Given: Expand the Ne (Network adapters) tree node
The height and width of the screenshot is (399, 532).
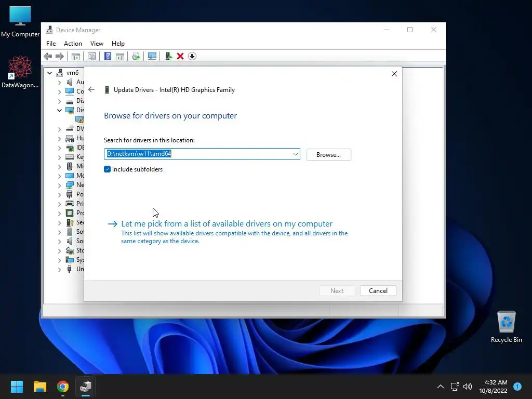Looking at the screenshot, I should (59, 185).
